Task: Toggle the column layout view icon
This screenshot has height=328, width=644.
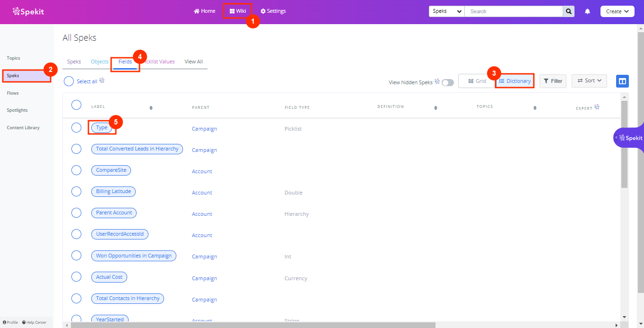Action: coord(622,81)
